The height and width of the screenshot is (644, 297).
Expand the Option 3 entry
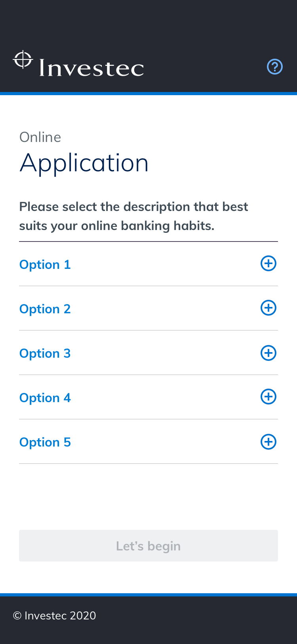click(x=45, y=353)
